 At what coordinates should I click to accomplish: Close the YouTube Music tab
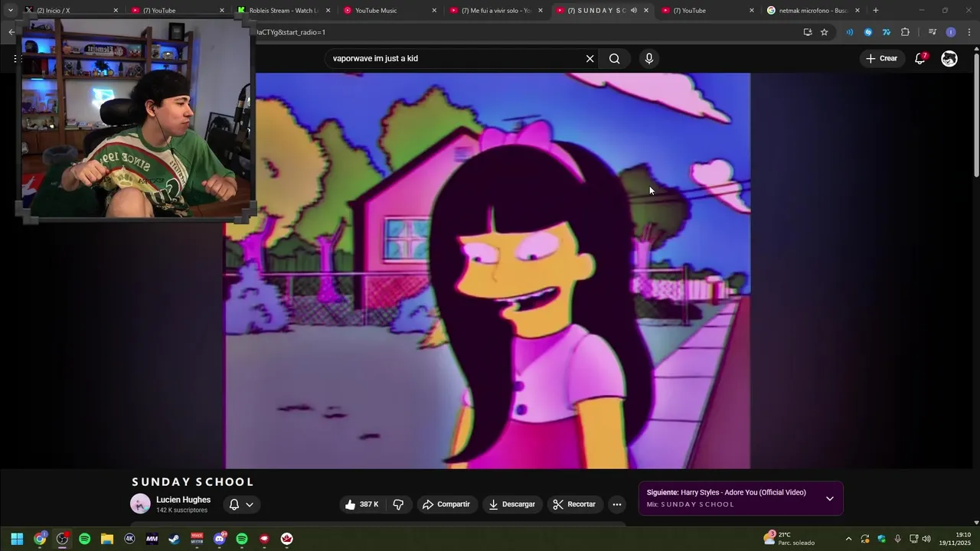434,11
